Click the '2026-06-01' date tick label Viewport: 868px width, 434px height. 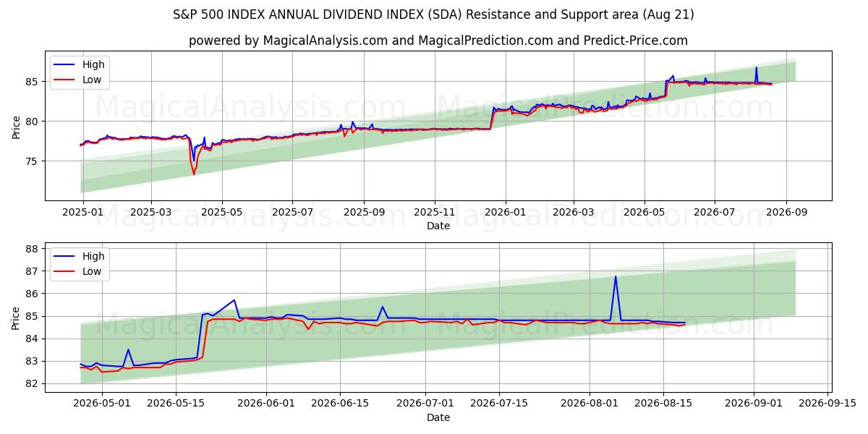(x=266, y=404)
